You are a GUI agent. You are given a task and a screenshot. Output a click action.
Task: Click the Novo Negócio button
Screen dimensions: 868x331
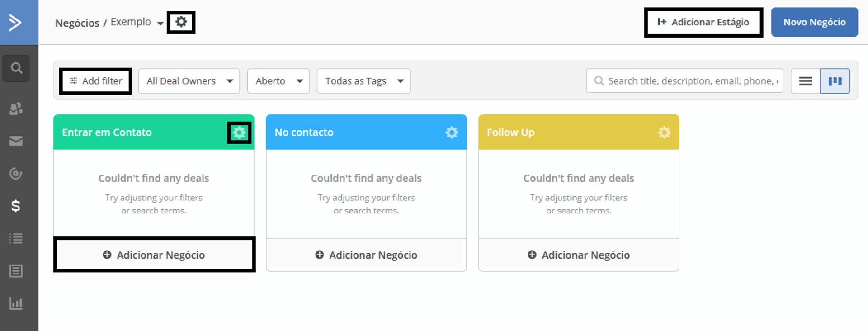(814, 22)
